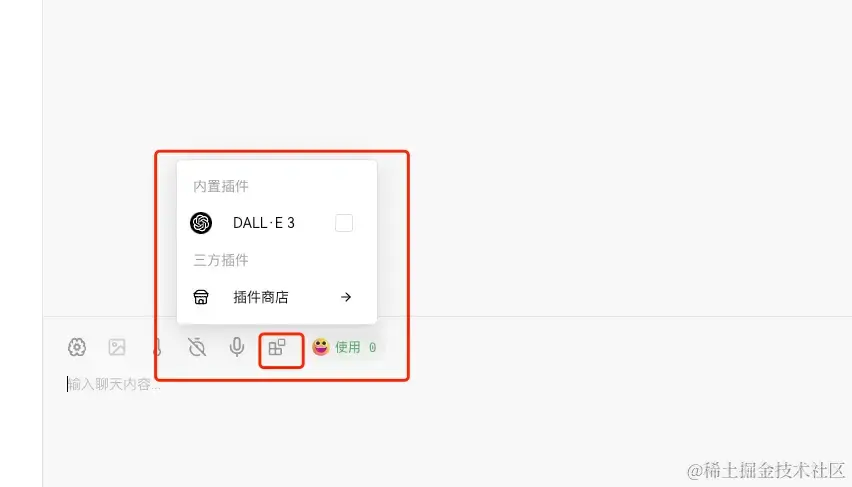Click the image upload icon

click(117, 347)
